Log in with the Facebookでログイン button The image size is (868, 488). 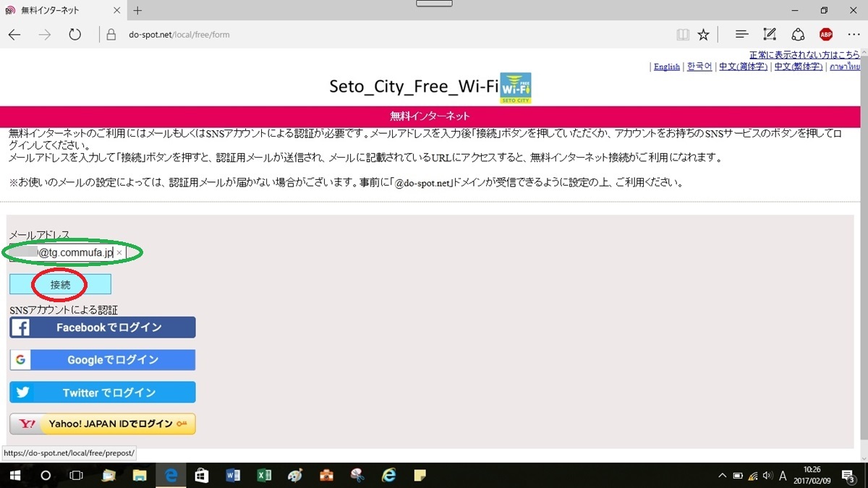[x=103, y=328]
